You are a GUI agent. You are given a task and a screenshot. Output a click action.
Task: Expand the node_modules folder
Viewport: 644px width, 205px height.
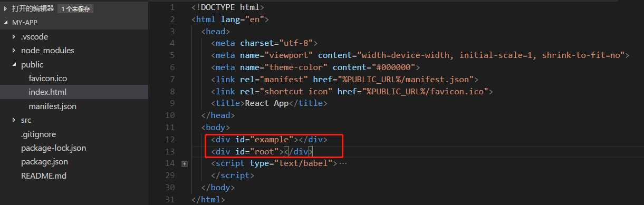pyautogui.click(x=14, y=51)
